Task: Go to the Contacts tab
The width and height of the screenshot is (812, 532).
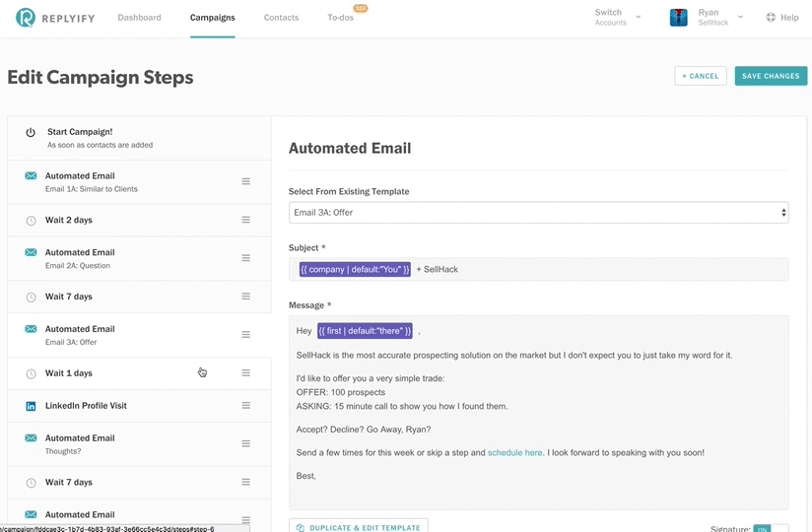Action: 281,18
